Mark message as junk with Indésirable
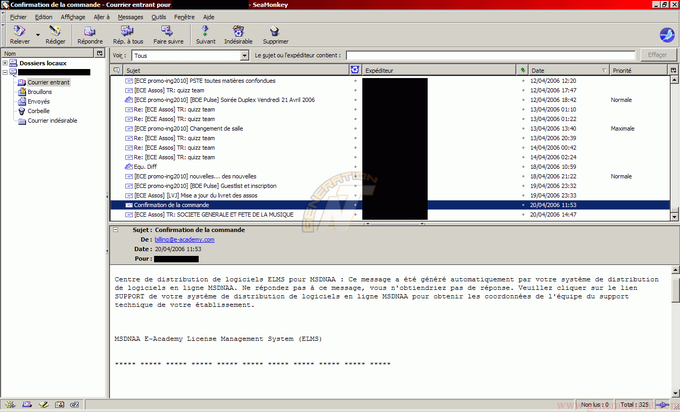Viewport: 680px width, 412px height. (x=238, y=35)
